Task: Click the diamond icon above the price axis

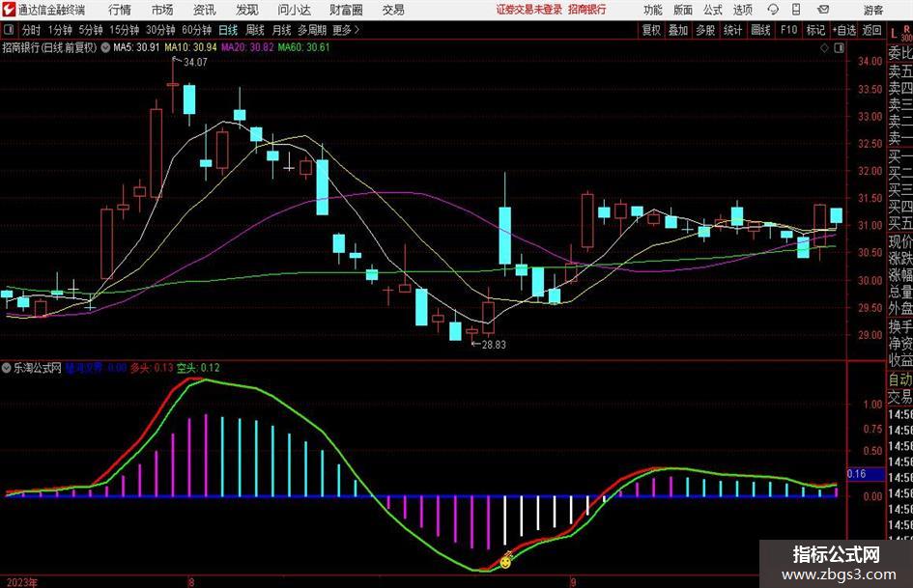Action: 824,48
